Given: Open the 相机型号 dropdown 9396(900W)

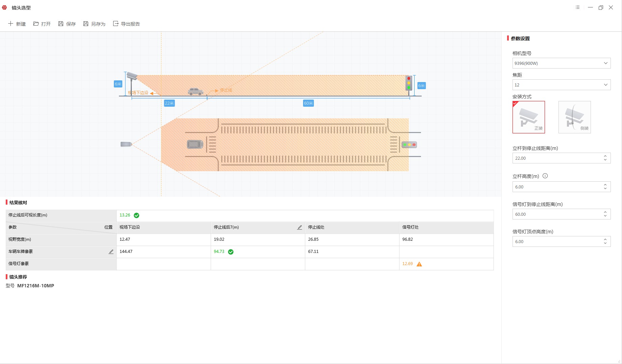Looking at the screenshot, I should point(561,63).
